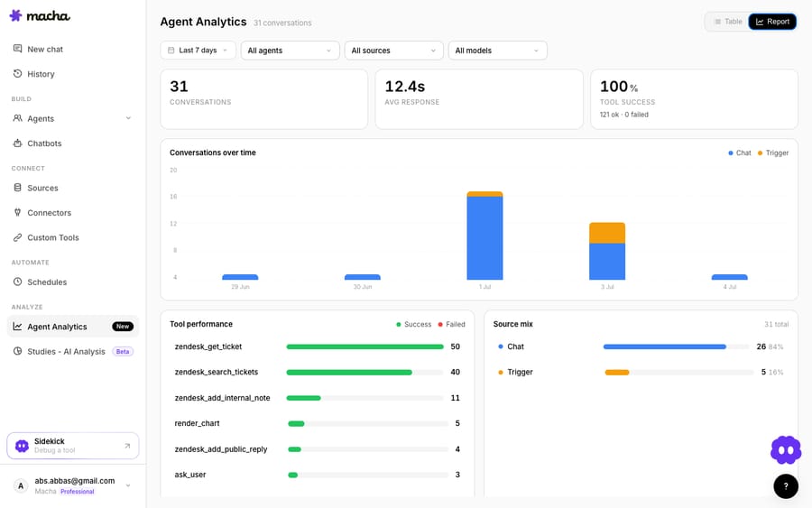Toggle Failed in Tool performance legend
Viewport: 812px width, 508px height.
pyautogui.click(x=452, y=324)
